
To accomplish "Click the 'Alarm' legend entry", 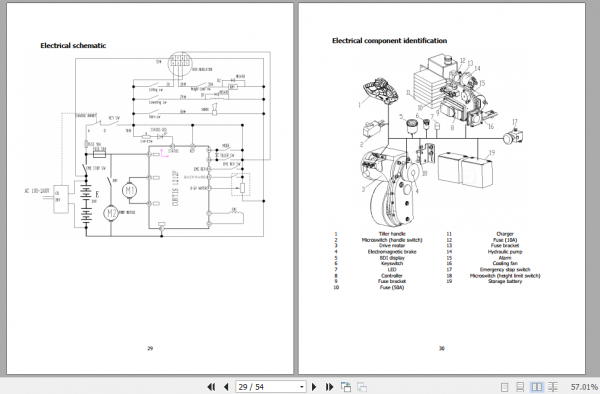I will (505, 258).
